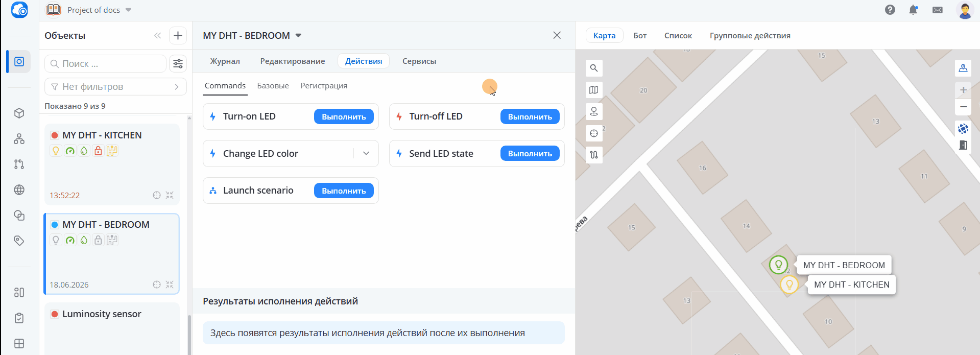Open the notifications bell
The width and height of the screenshot is (980, 355).
[914, 10]
